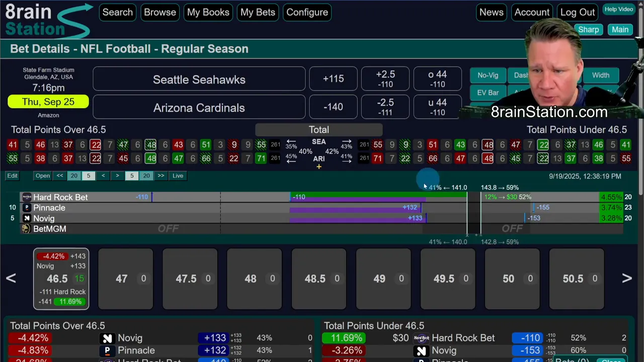Screen dimensions: 644x362
Task: Click the u 44 -110 total box
Action: (437, 108)
